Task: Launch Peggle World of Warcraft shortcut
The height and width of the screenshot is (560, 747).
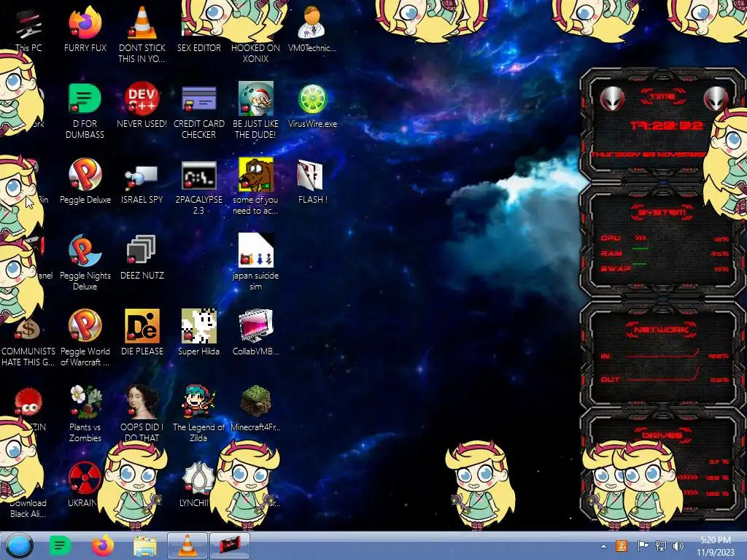Action: pos(85,337)
